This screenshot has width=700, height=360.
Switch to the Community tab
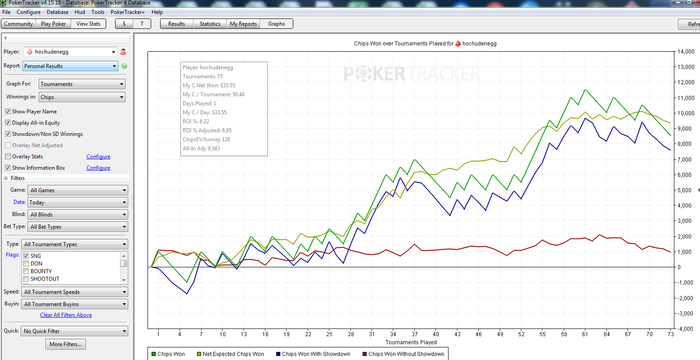point(18,24)
